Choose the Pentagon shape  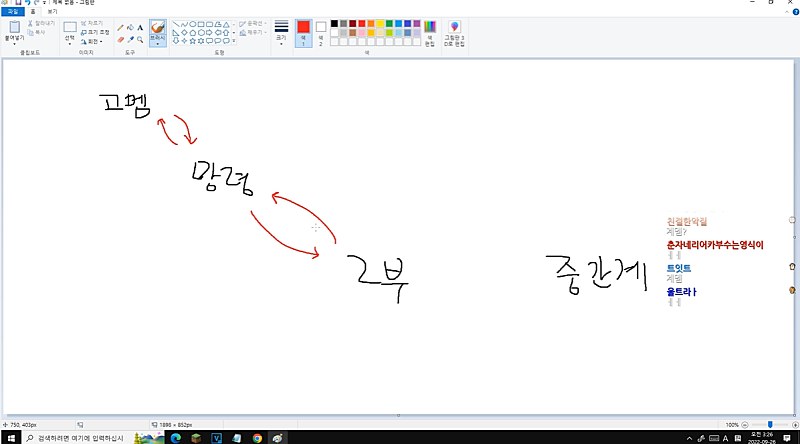[193, 33]
